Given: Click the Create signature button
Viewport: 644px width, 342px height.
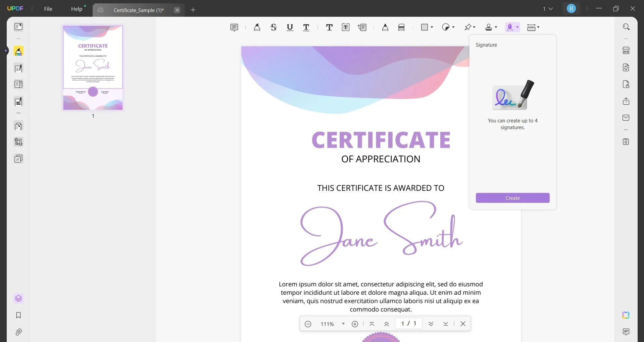Looking at the screenshot, I should [x=512, y=198].
